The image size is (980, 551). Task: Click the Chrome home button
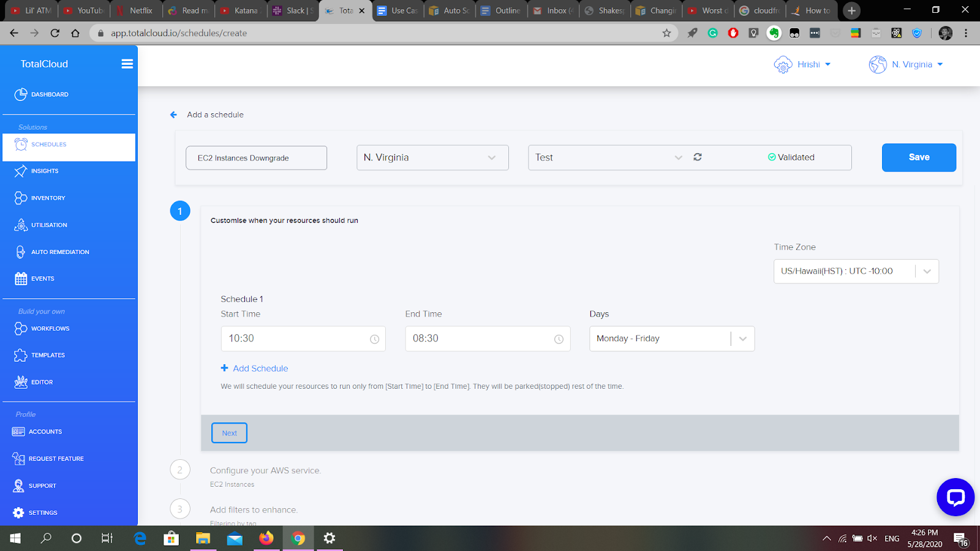coord(75,33)
